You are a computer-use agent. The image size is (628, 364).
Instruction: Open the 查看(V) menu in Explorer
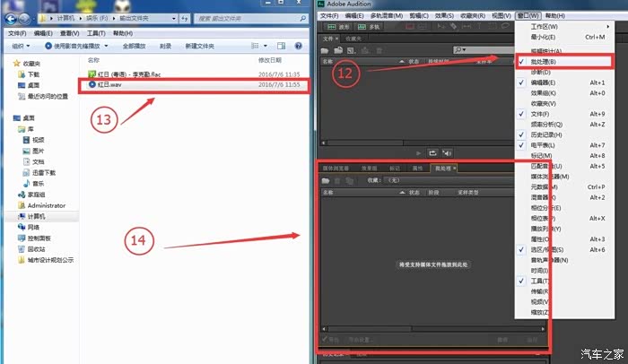click(69, 33)
